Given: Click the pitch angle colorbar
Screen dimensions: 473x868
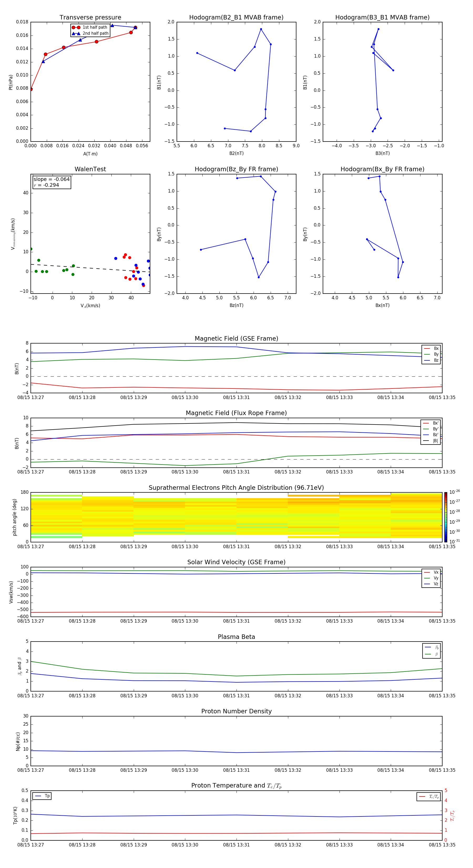Looking at the screenshot, I should coord(446,517).
